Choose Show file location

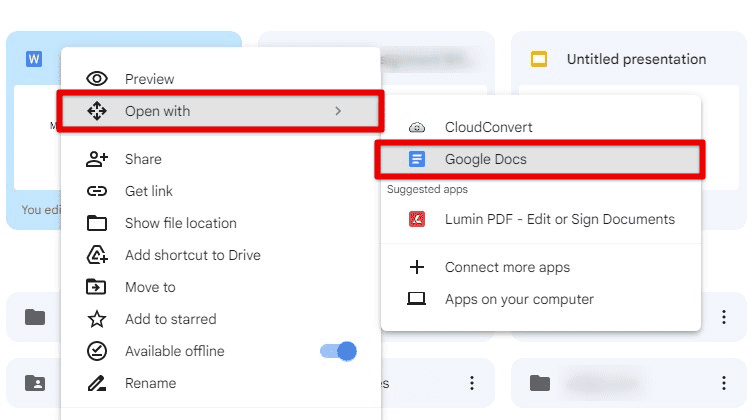pos(221,223)
